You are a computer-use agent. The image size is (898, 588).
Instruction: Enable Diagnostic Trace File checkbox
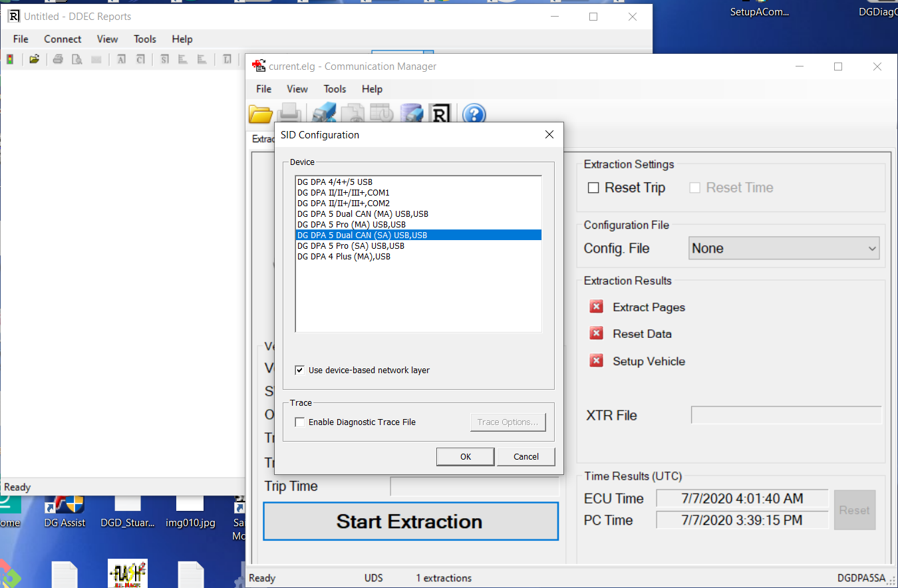click(300, 422)
